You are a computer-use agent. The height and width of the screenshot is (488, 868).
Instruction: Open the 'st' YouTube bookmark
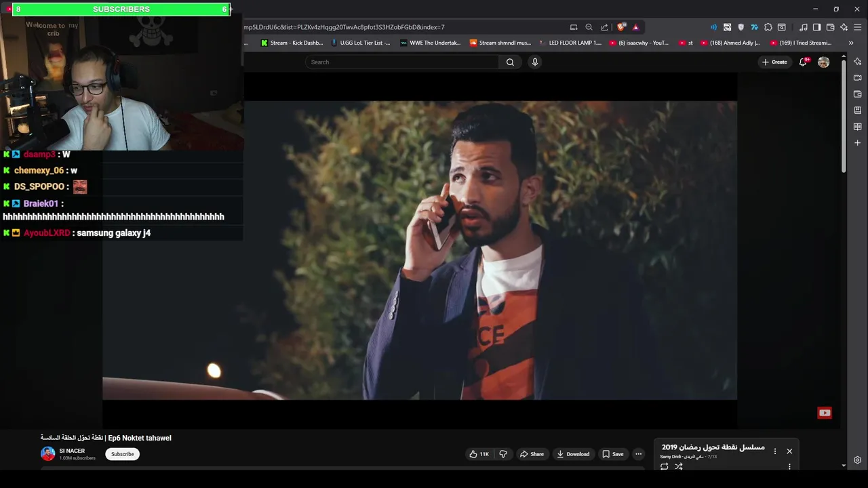(x=686, y=43)
